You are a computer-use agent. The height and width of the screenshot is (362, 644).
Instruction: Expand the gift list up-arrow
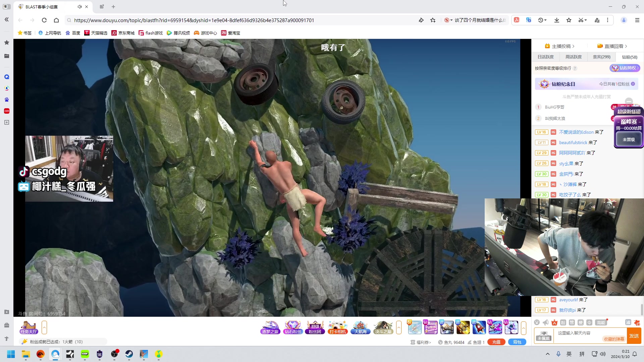point(524,327)
